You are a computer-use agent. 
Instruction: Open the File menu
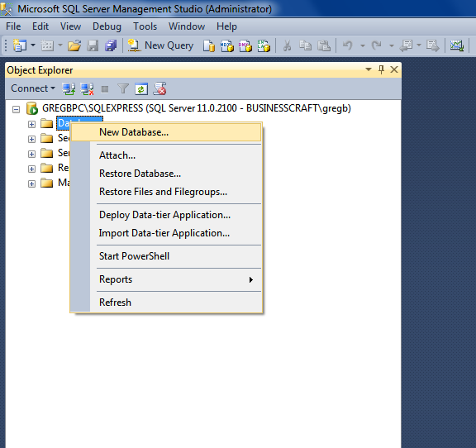click(x=13, y=26)
